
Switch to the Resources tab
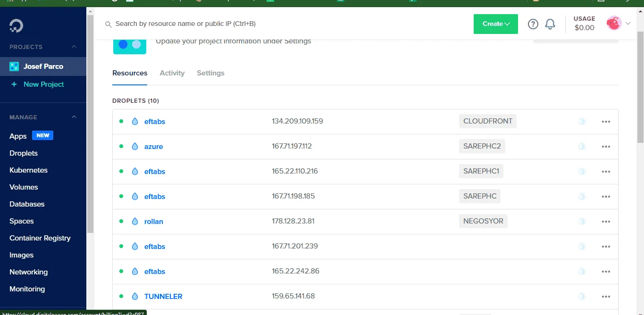coord(130,73)
